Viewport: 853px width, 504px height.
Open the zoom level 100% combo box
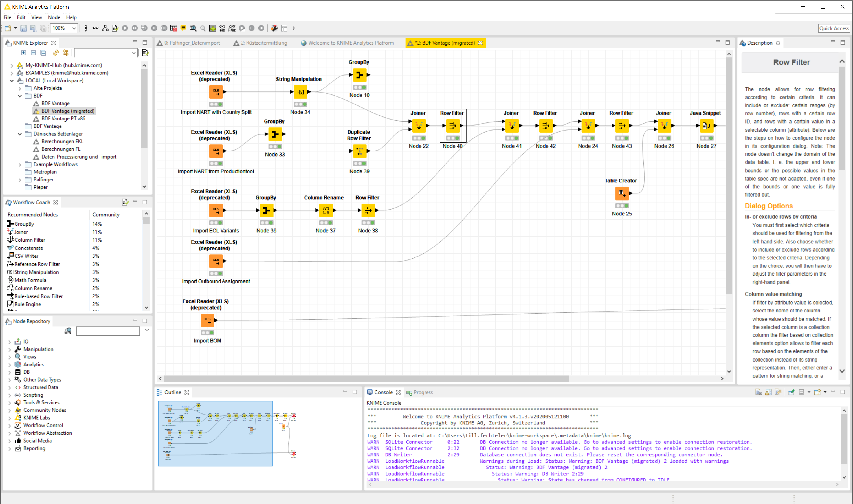pos(64,28)
